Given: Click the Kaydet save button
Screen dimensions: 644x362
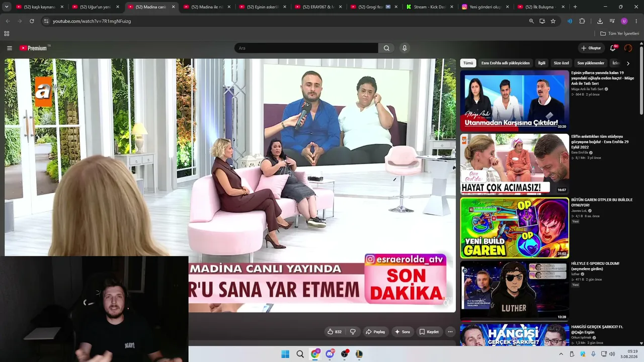Looking at the screenshot, I should tap(429, 332).
